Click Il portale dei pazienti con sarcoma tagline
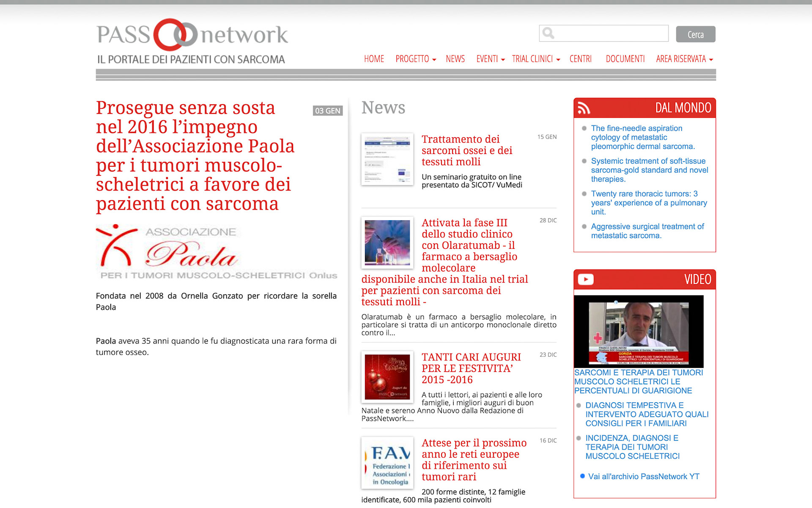The height and width of the screenshot is (508, 812). [191, 60]
